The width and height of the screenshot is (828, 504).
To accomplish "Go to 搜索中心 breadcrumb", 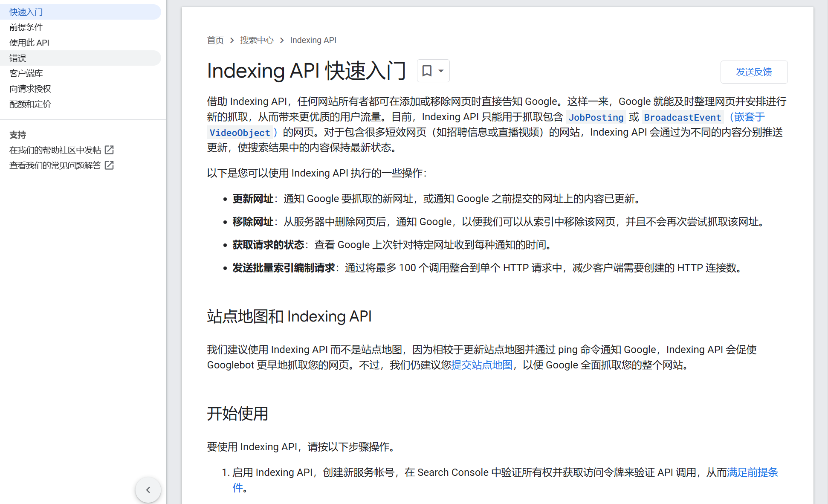I will pos(257,40).
